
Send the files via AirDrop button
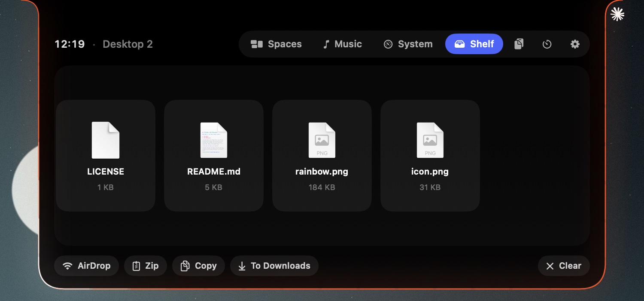(x=86, y=266)
